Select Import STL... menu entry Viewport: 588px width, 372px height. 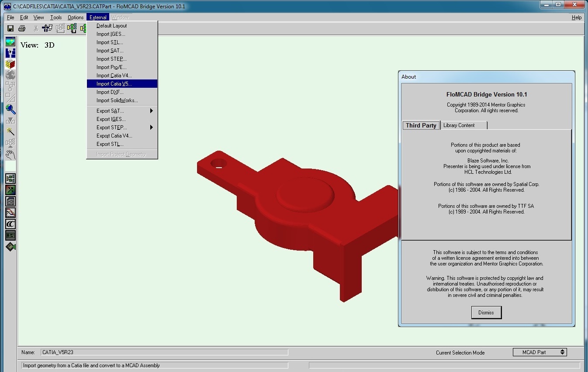tap(122, 42)
